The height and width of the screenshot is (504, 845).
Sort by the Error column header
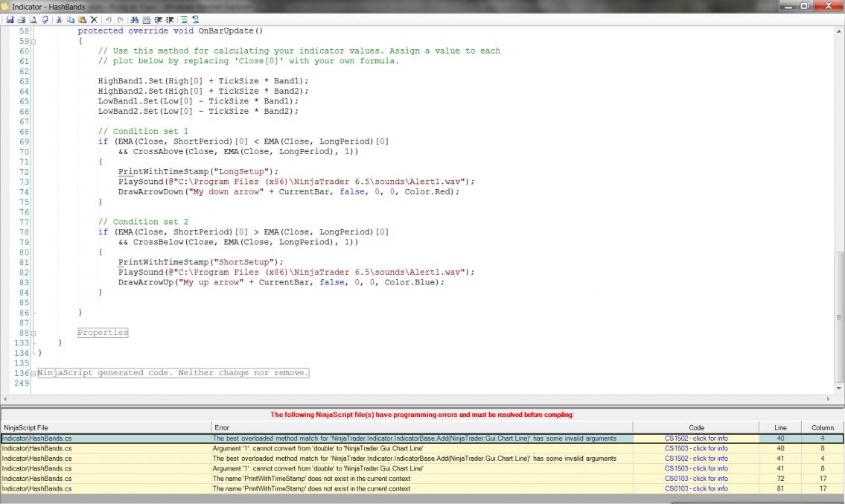pyautogui.click(x=422, y=427)
